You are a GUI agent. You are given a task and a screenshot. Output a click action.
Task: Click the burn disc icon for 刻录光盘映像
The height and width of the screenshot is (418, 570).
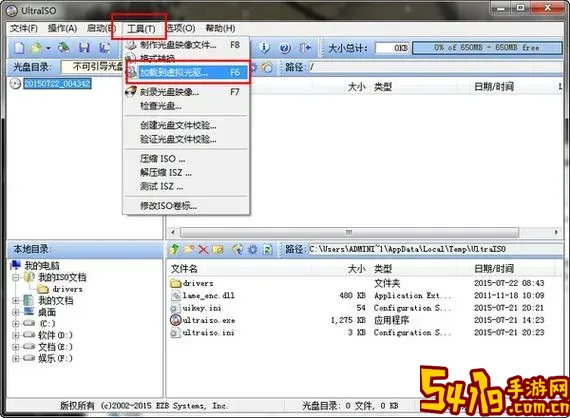(x=131, y=92)
